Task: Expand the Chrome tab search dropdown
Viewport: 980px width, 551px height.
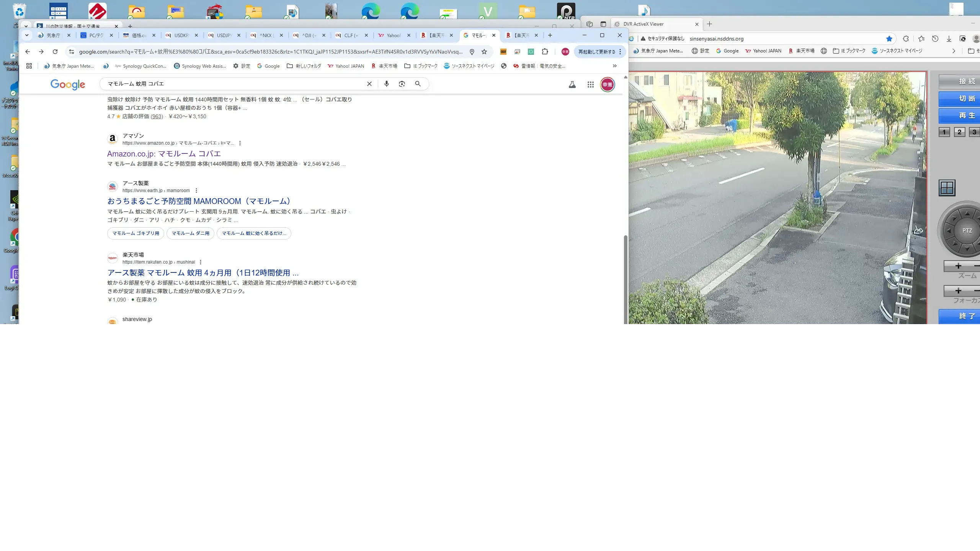Action: tap(27, 35)
